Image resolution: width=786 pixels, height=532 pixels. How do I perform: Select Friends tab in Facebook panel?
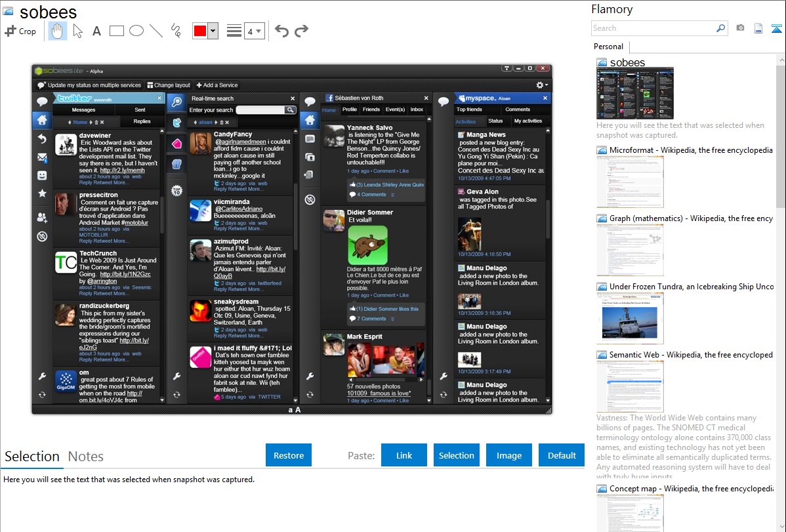tap(371, 110)
